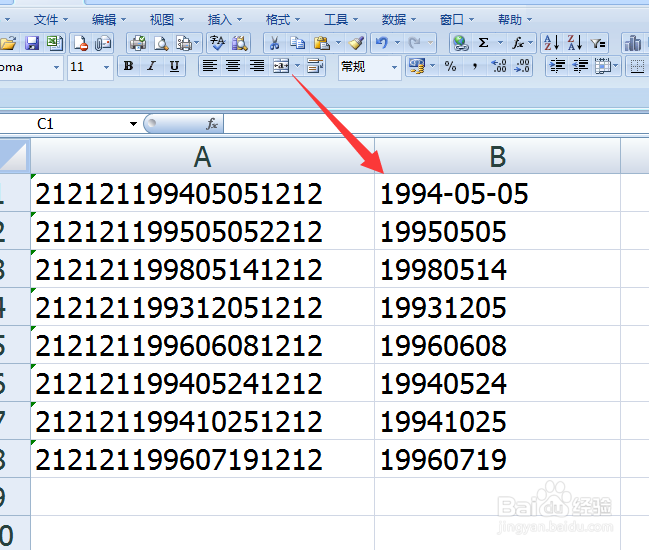649x550 pixels.
Task: Click the Undo arrow icon
Action: coord(382,43)
